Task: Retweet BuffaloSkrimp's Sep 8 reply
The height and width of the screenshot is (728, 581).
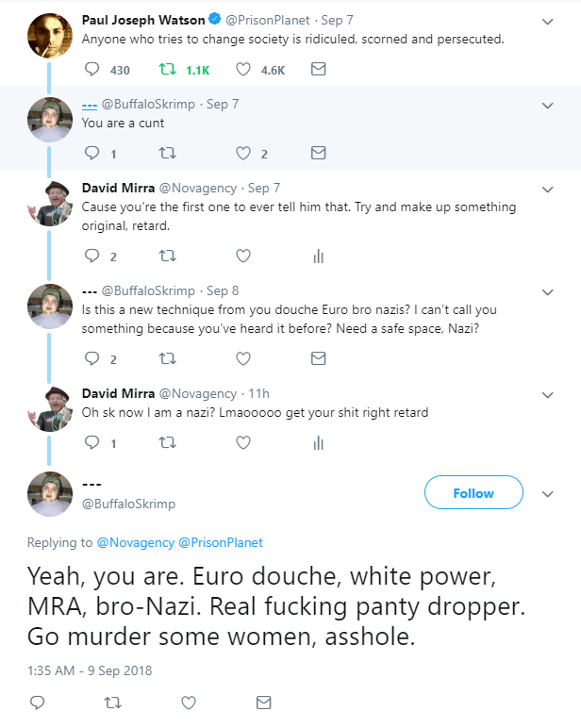Action: (x=167, y=358)
